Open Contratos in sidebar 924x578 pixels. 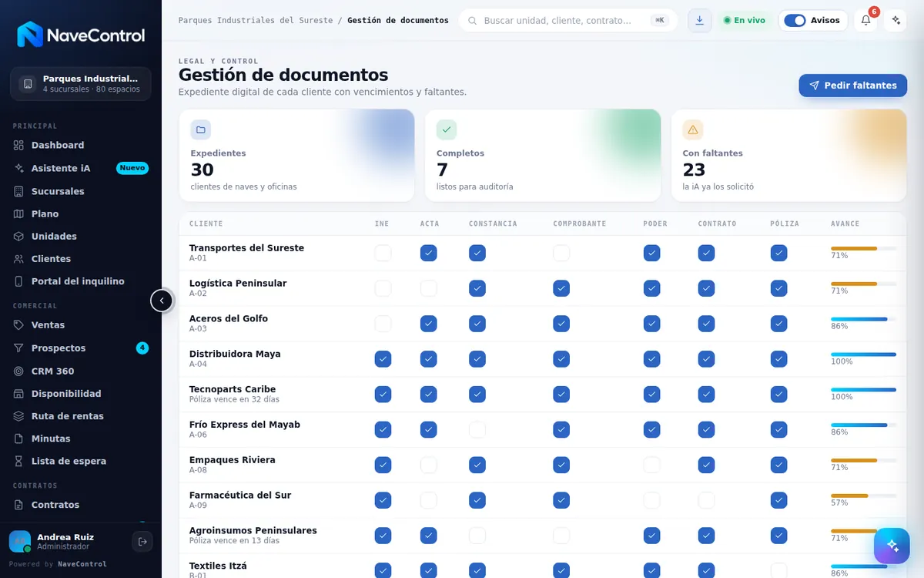(81, 505)
